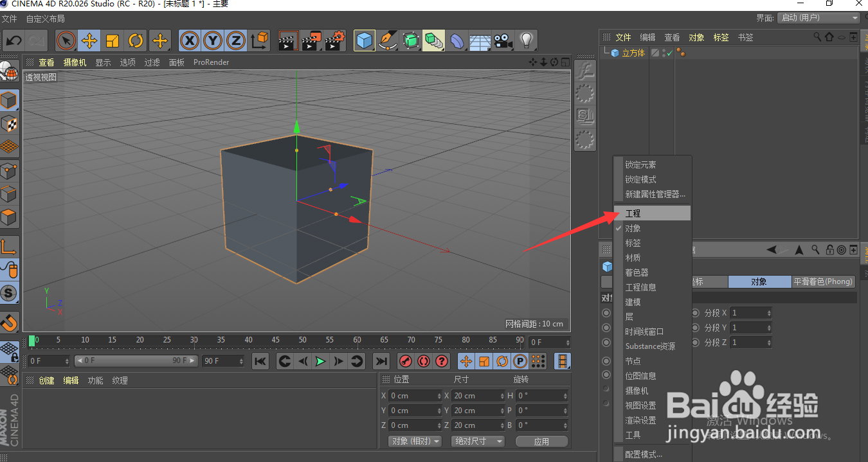The height and width of the screenshot is (462, 868).
Task: Click Keyframe Selection question mark icon
Action: [x=441, y=361]
